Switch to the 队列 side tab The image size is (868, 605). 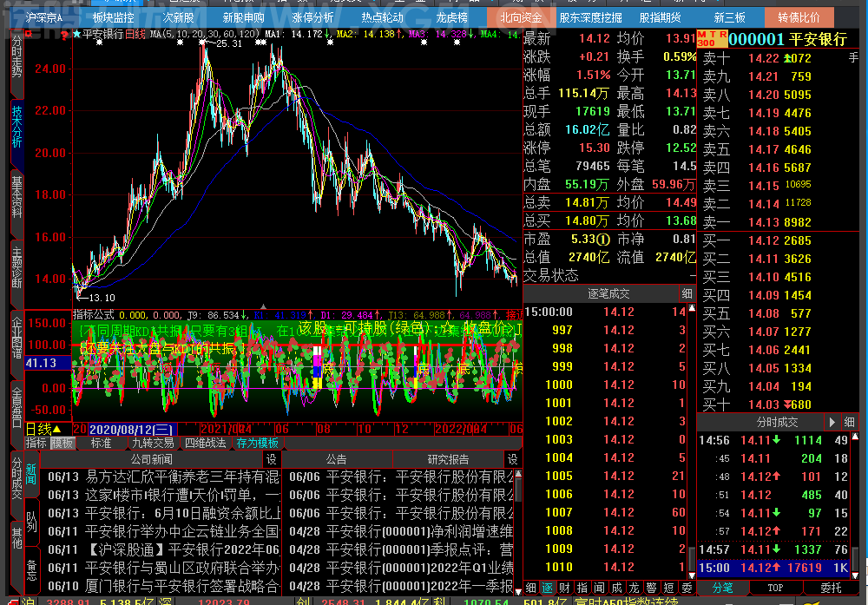pyautogui.click(x=31, y=521)
